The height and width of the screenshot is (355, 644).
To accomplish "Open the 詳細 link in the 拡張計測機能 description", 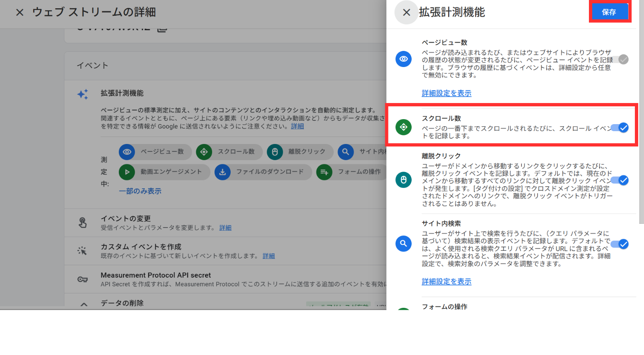I will click(x=297, y=126).
